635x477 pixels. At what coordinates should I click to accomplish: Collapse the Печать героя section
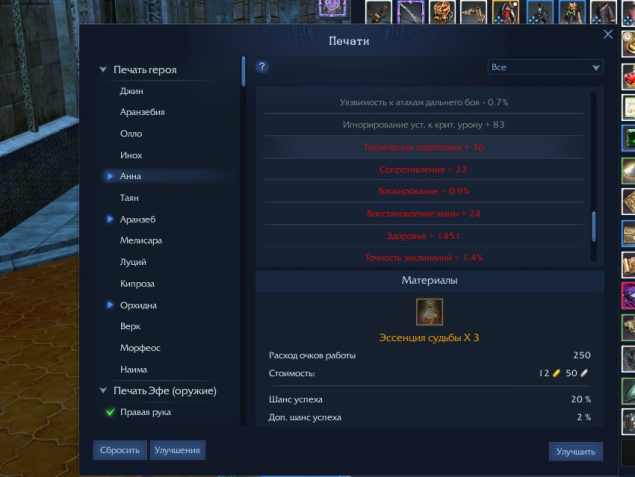pyautogui.click(x=103, y=70)
